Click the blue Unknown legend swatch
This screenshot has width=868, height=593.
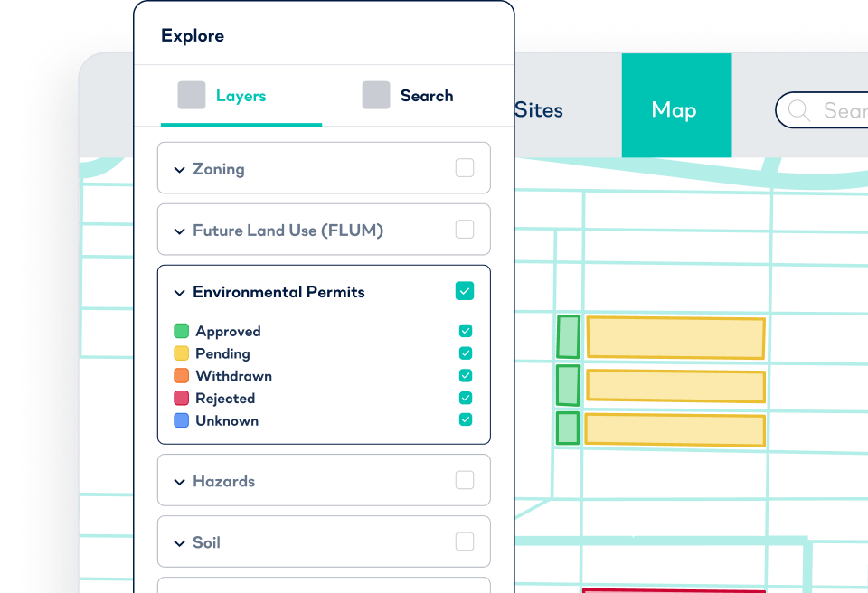click(182, 419)
